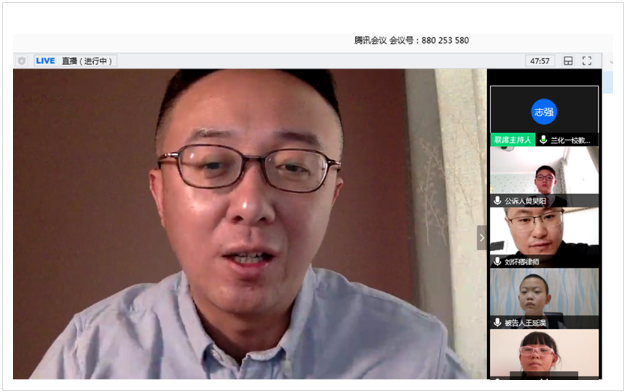Screen dimensions: 625x392
Task: Select the 被告人 video thumbnail
Action: (x=544, y=298)
